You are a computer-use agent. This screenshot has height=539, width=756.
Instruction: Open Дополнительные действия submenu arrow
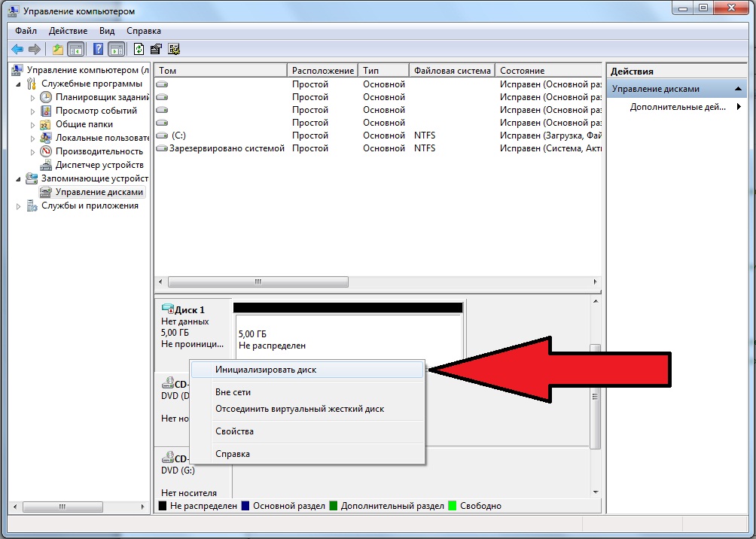[739, 107]
